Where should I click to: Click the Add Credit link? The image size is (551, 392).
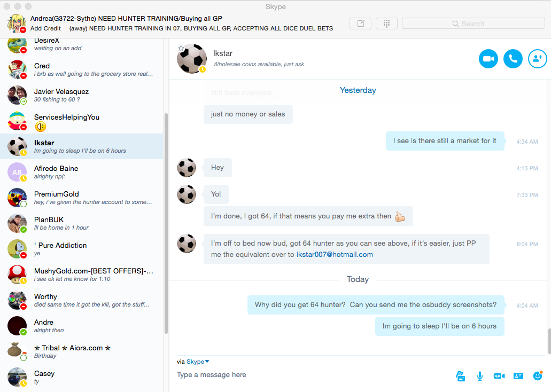click(45, 28)
